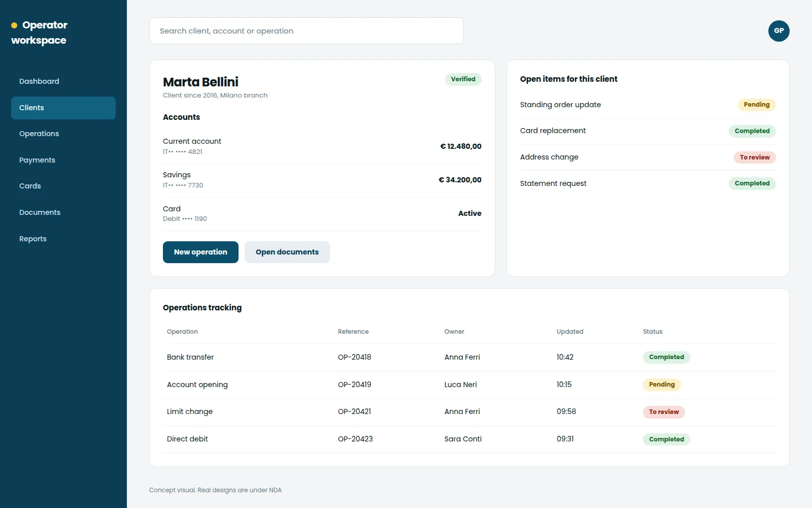Image resolution: width=812 pixels, height=508 pixels.
Task: Open the Operations sidebar section
Action: [x=63, y=134]
